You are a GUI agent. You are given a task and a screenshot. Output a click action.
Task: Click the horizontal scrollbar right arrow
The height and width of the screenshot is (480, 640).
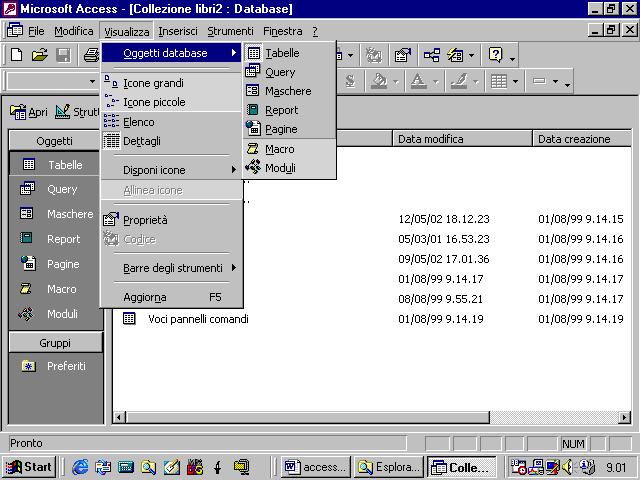(x=624, y=417)
